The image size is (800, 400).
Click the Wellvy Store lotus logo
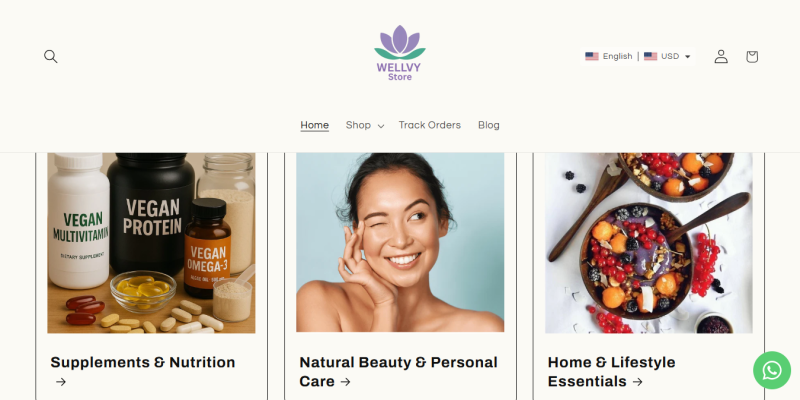click(400, 53)
